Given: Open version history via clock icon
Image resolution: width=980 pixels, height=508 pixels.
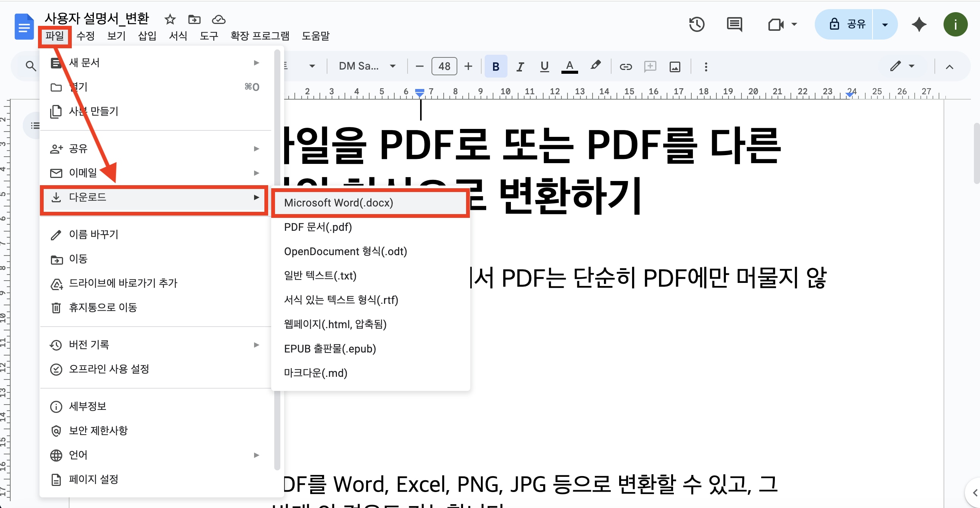Looking at the screenshot, I should 697,24.
